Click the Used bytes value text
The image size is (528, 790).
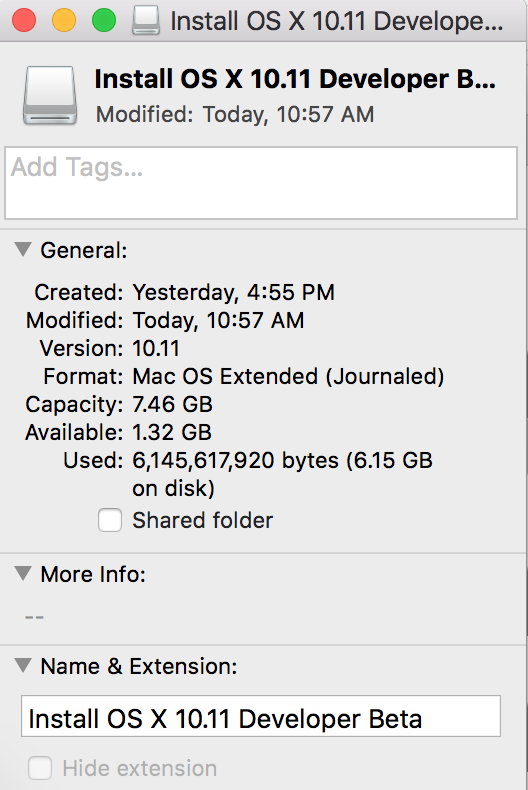(x=282, y=474)
